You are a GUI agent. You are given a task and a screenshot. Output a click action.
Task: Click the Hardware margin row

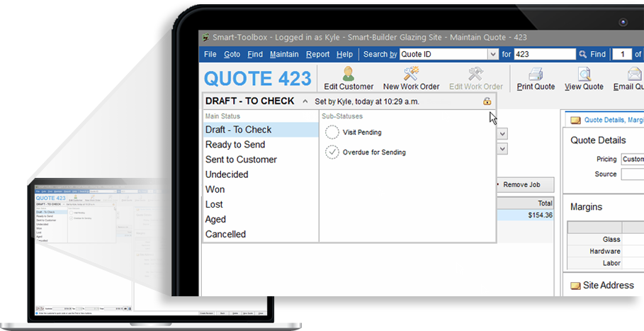[x=606, y=251]
